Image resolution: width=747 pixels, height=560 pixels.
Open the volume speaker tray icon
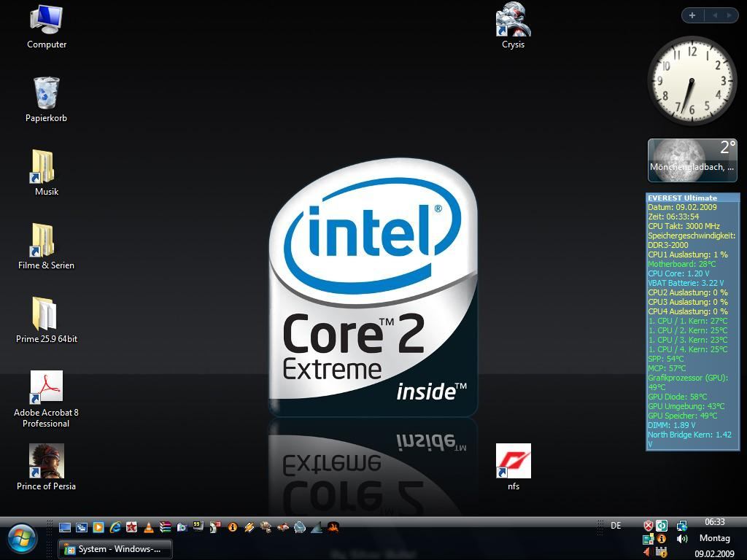682,539
